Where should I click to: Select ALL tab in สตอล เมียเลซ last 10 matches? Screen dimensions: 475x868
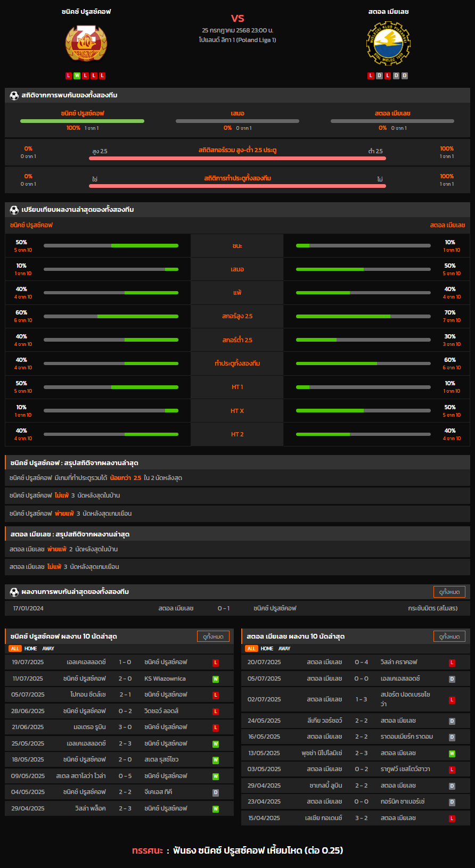tap(251, 649)
